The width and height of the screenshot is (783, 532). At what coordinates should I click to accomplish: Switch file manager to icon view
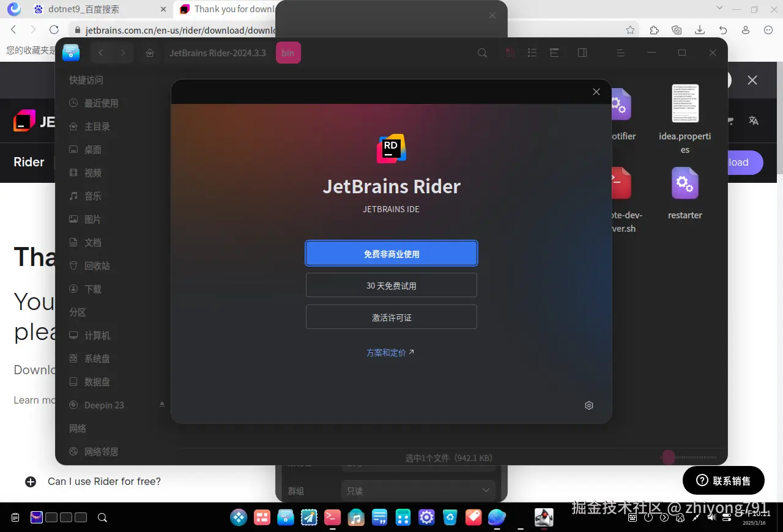point(510,53)
